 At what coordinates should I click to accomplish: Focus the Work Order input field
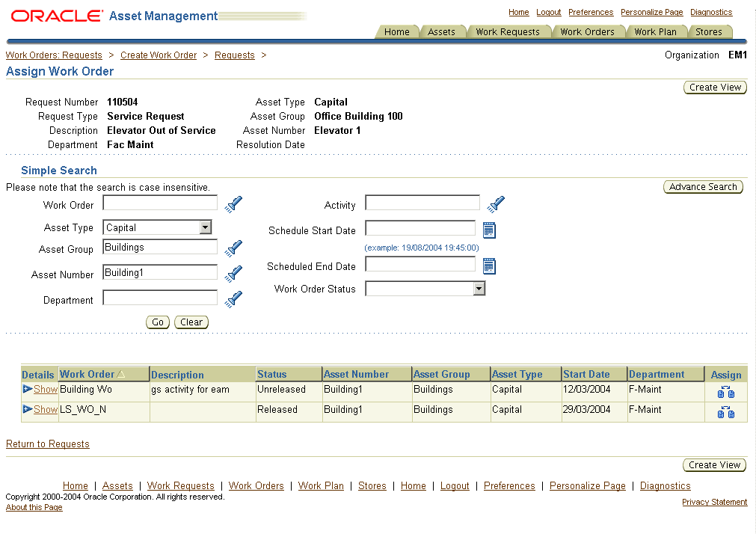160,203
